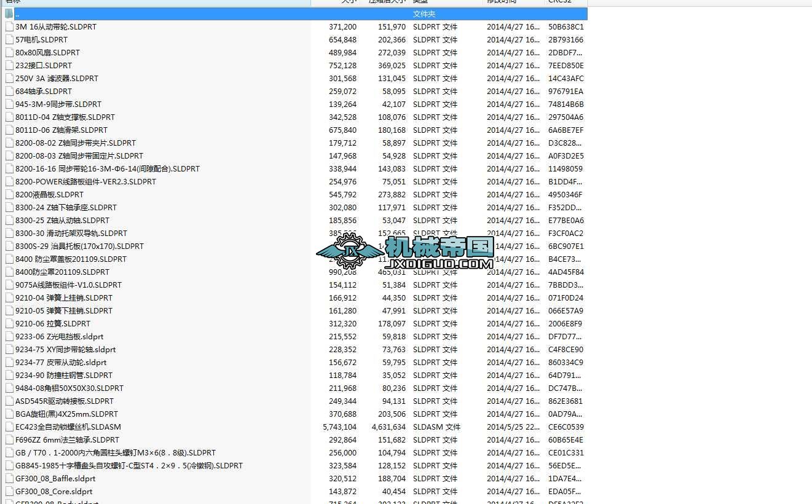The image size is (812, 504).
Task: Click the 945-3M-9同步带.SLDPRT file icon
Action: (9, 104)
